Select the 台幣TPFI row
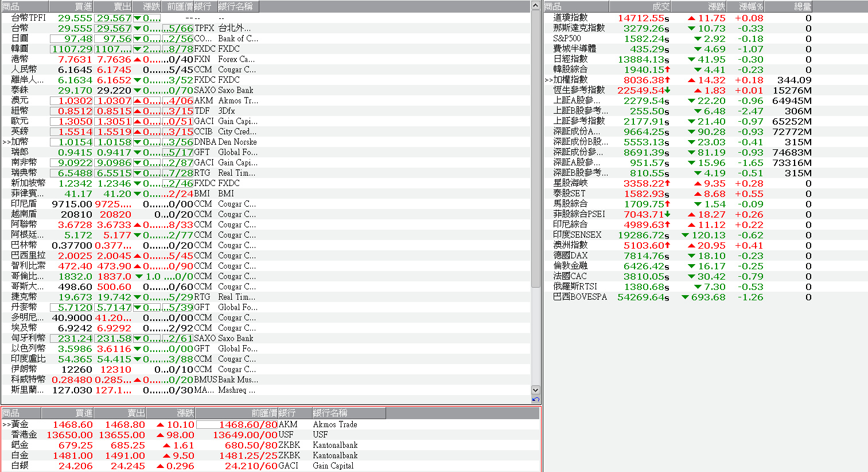Viewport: 868px width, 472px height. tap(266, 18)
